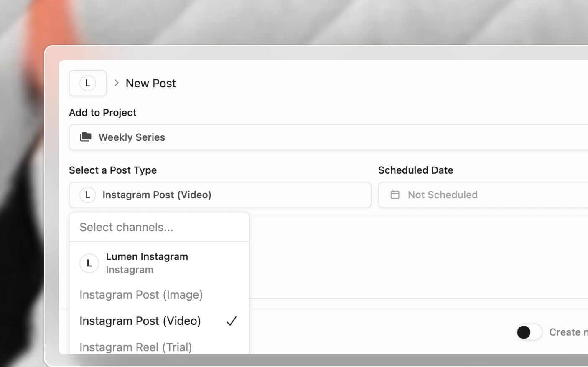Click the Lumen Instagram channel avatar
This screenshot has height=367, width=588.
pyautogui.click(x=89, y=263)
